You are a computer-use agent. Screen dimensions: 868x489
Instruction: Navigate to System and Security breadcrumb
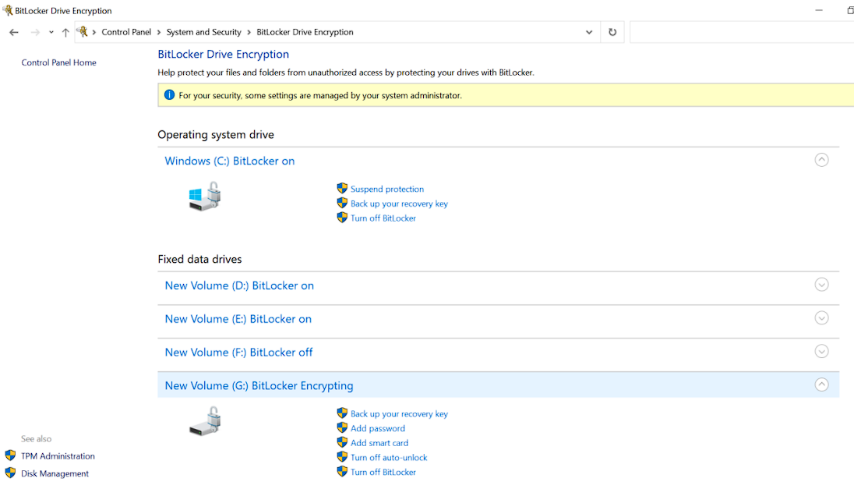click(204, 32)
